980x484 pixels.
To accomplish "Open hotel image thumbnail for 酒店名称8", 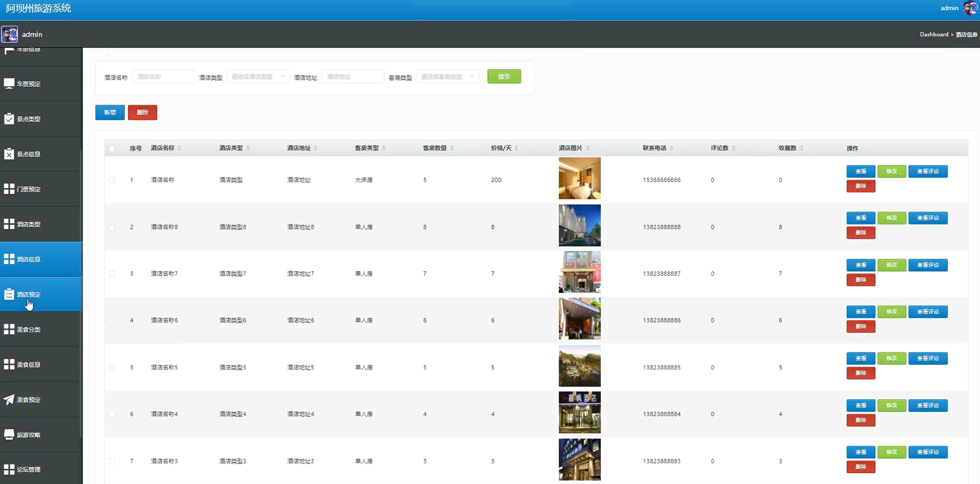I will (x=579, y=226).
